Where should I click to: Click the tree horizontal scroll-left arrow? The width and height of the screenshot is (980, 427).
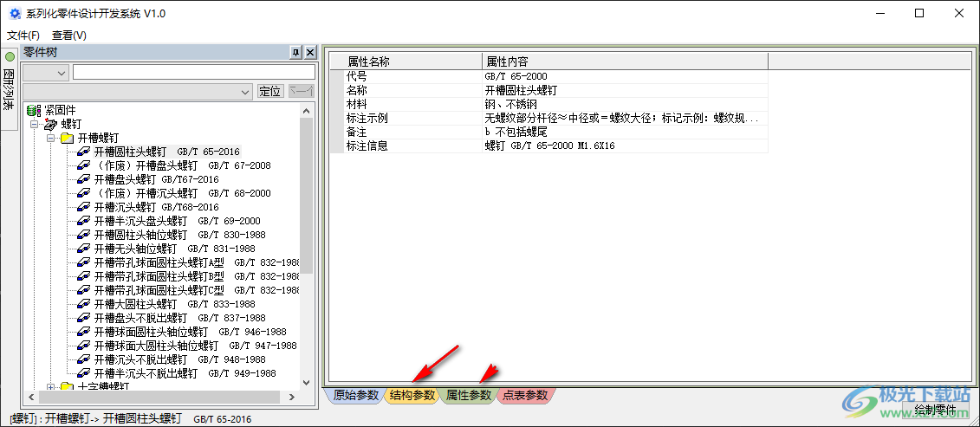click(x=30, y=397)
